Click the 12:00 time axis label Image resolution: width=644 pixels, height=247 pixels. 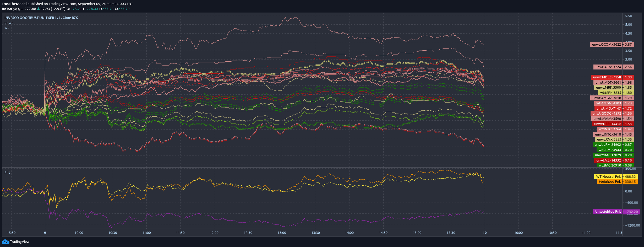tap(214, 233)
